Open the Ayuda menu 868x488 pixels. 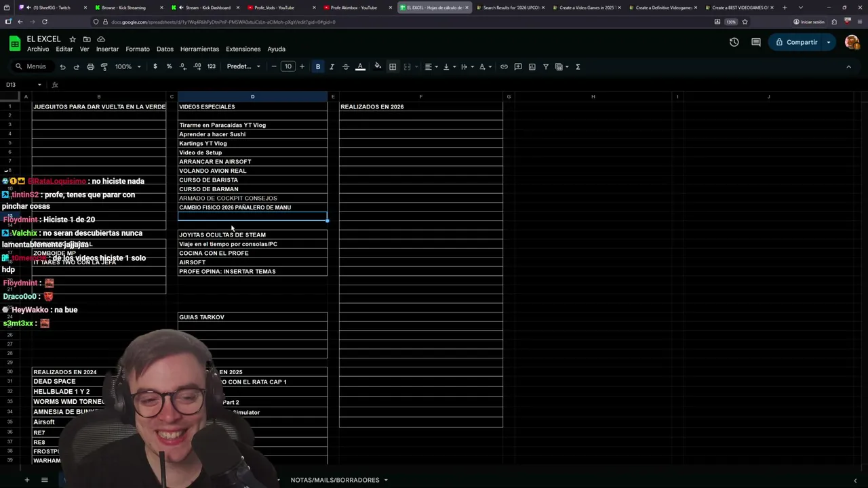tap(276, 49)
